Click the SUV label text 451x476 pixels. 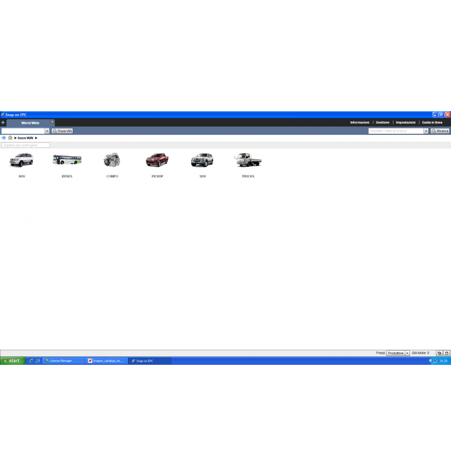202,176
